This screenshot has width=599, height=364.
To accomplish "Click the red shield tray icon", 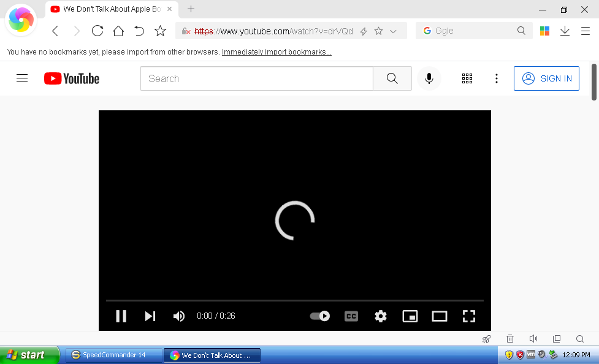I will point(520,355).
